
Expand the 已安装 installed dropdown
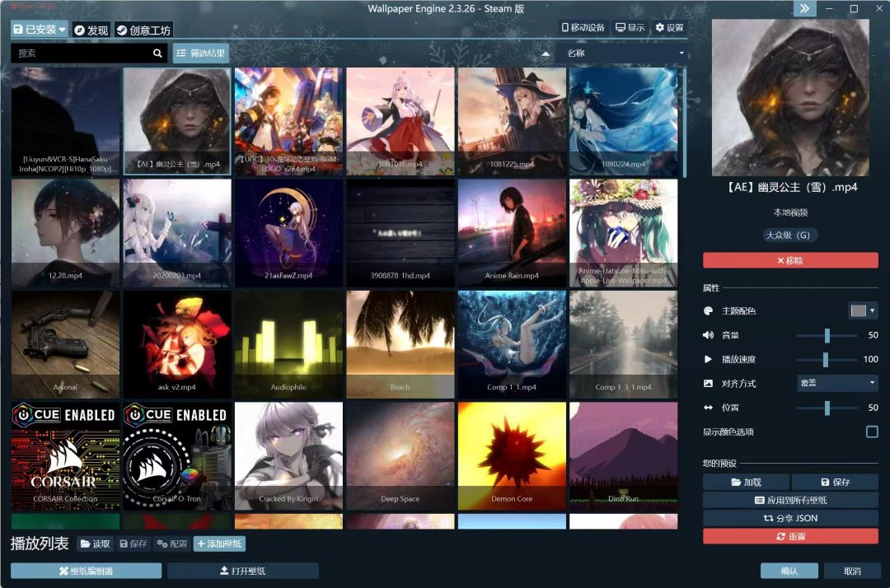coord(39,30)
